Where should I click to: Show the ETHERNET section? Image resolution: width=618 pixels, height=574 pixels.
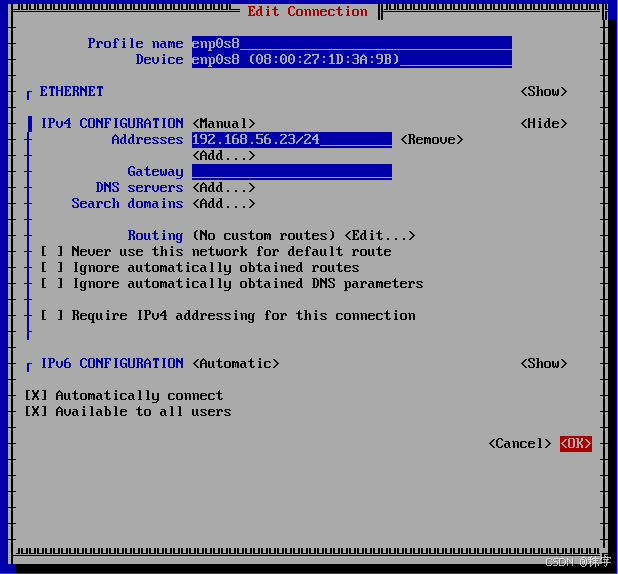coord(544,91)
